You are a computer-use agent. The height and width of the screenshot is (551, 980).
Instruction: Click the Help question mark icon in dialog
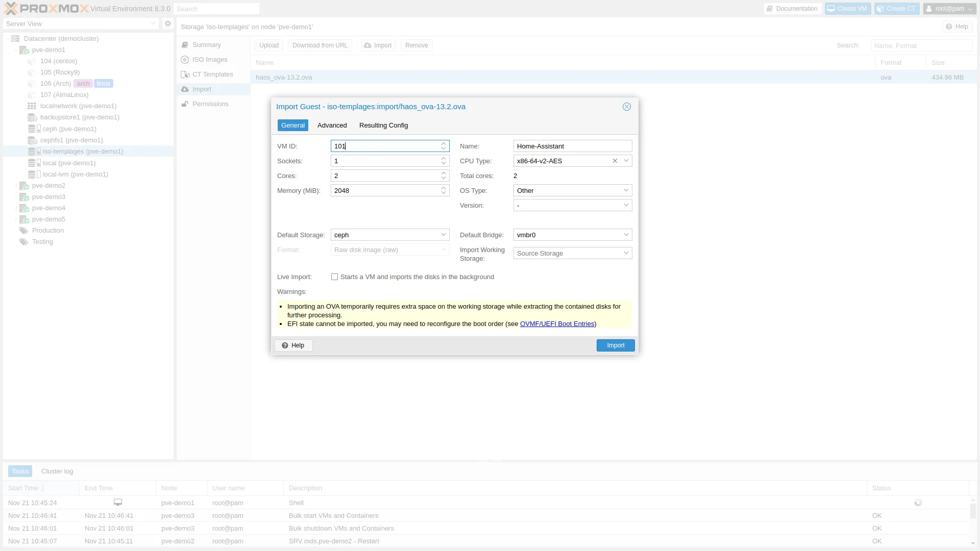pos(285,345)
